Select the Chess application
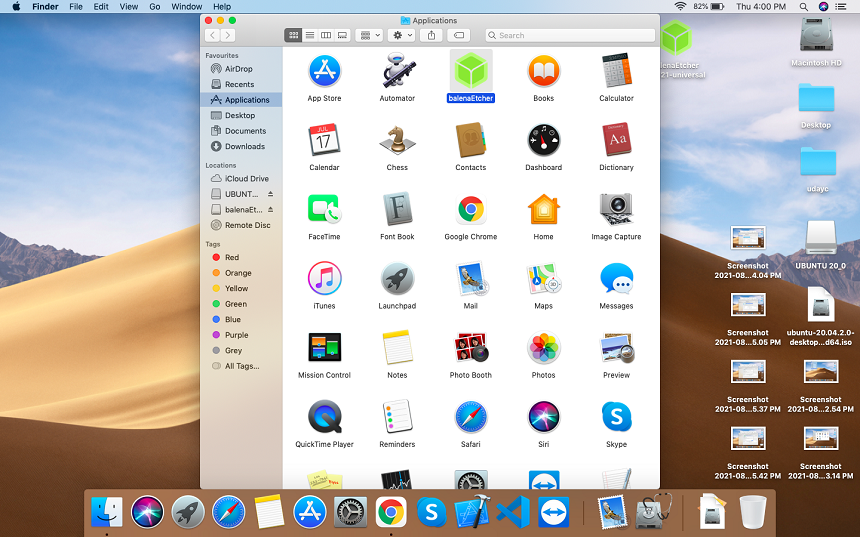 click(x=397, y=140)
